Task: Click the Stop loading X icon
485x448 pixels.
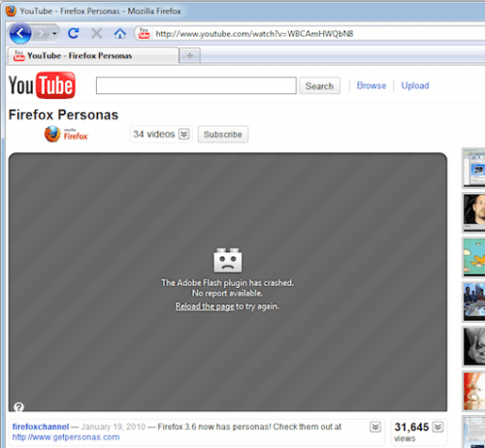Action: 96,33
